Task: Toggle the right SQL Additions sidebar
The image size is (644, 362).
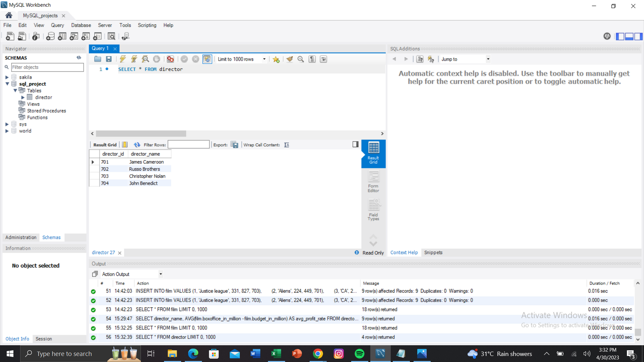Action: [x=638, y=36]
